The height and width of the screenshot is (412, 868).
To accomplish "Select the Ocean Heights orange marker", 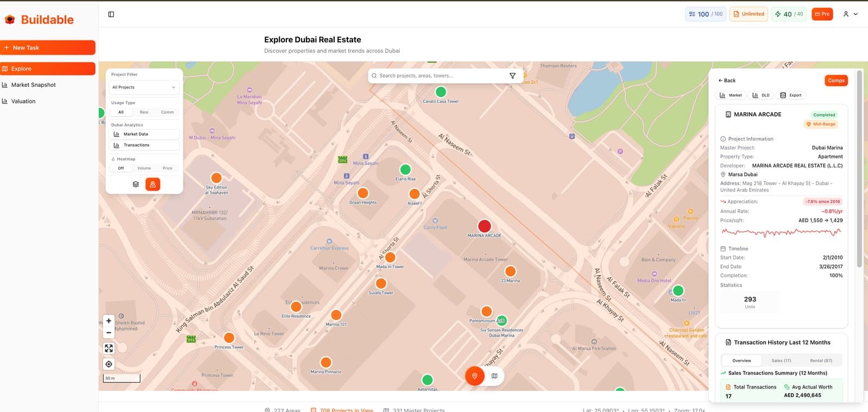I will (x=363, y=193).
